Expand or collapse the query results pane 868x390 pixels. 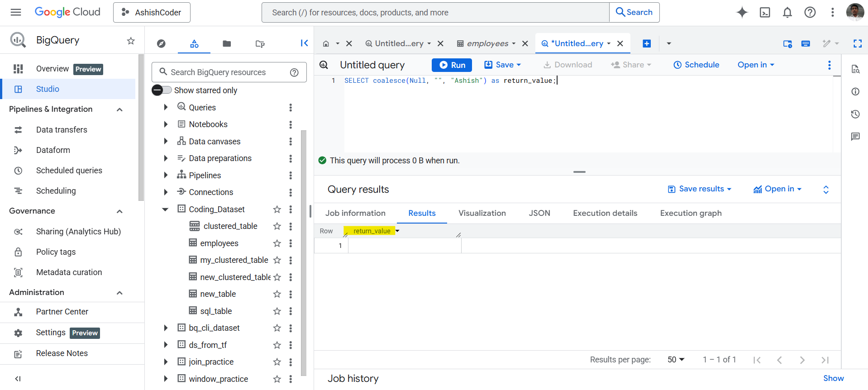826,190
